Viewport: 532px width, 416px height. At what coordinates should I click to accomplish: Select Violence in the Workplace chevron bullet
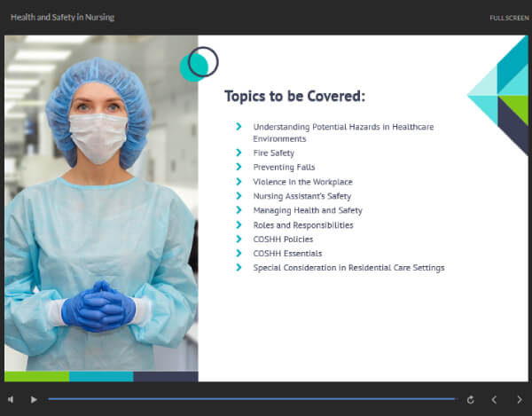[239, 182]
